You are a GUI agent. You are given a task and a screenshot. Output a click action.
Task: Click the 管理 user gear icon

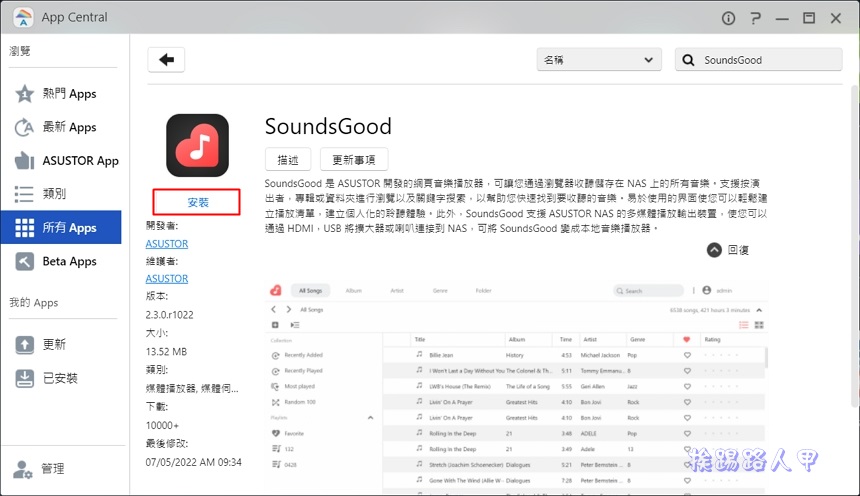coord(23,470)
